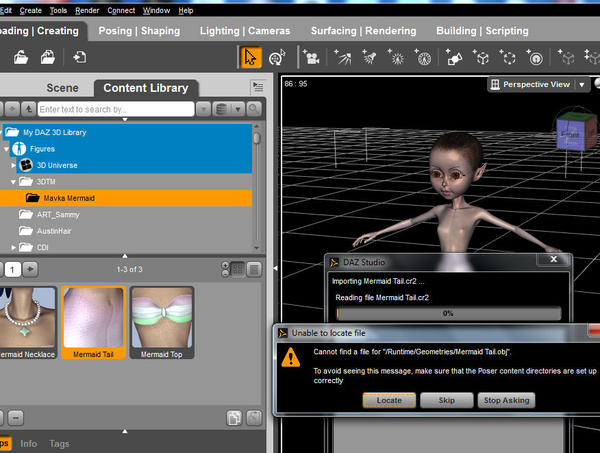Open the Info tab at bottom
The height and width of the screenshot is (453, 600).
(x=29, y=443)
